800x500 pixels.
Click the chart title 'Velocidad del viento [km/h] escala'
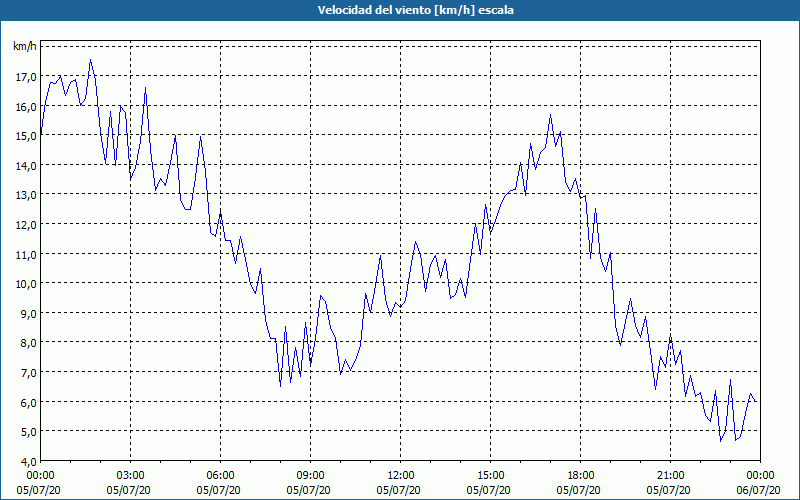[x=415, y=10]
